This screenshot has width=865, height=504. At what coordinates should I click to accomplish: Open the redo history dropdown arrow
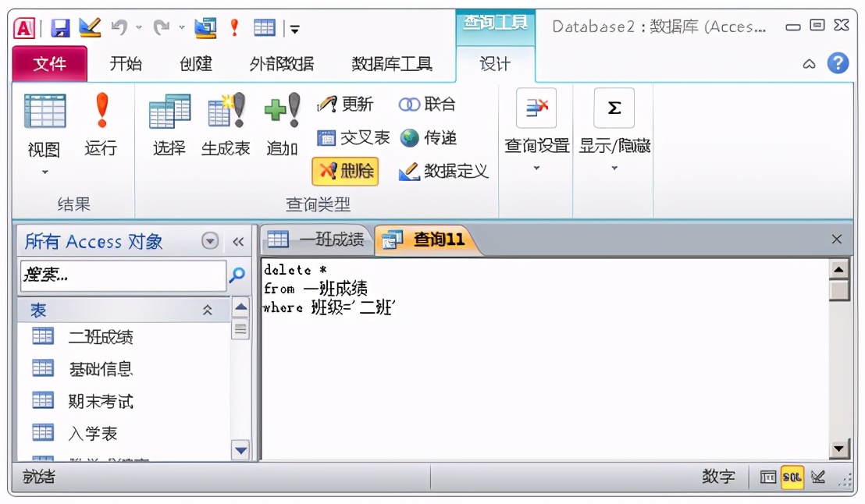tap(181, 27)
